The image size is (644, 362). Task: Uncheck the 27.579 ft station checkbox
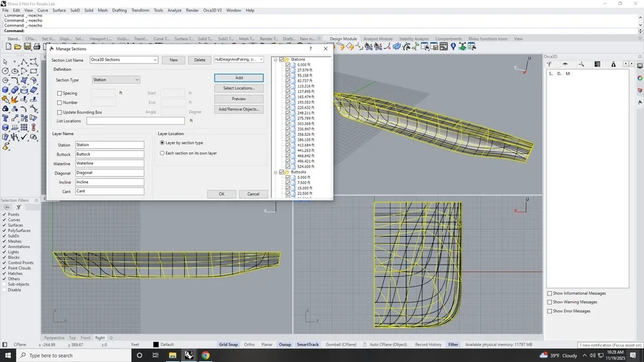[288, 70]
